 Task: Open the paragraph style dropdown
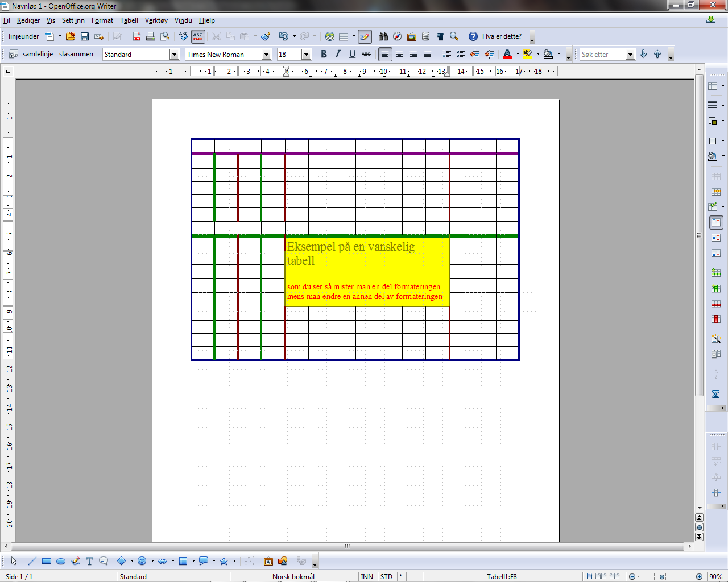coord(174,55)
